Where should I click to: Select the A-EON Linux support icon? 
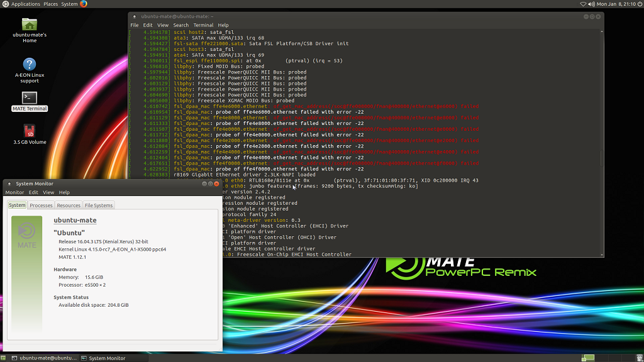(30, 70)
